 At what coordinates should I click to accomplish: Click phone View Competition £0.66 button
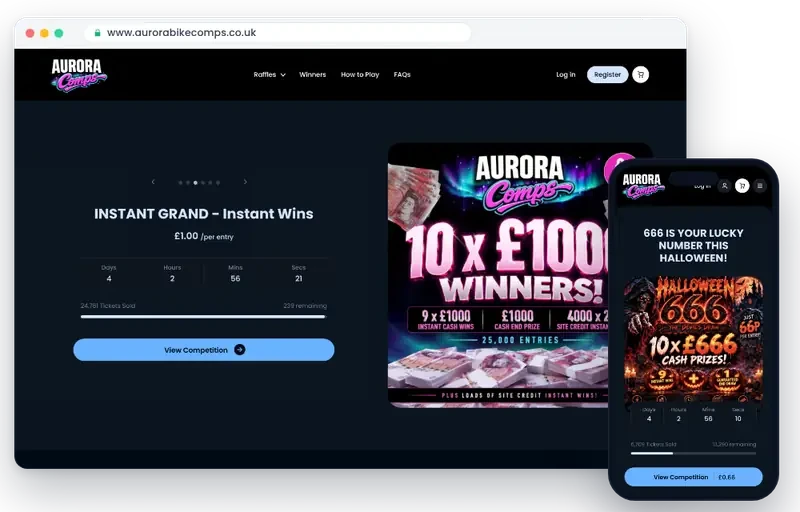(693, 477)
